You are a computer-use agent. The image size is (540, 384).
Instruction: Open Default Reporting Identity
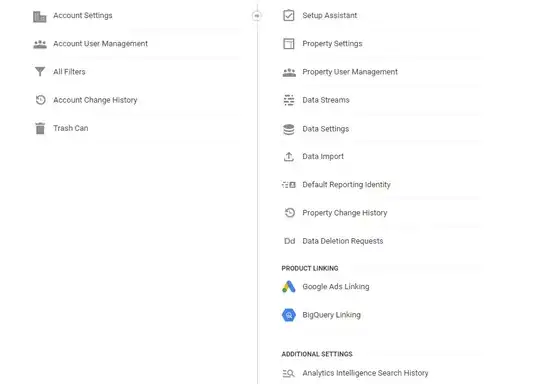pyautogui.click(x=346, y=185)
